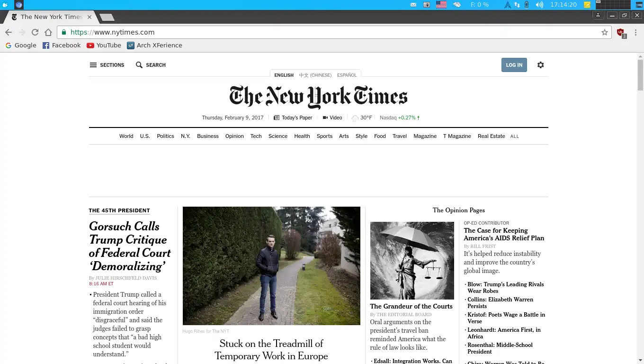Reload the page with the refresh icon
The image size is (644, 364).
(x=35, y=32)
